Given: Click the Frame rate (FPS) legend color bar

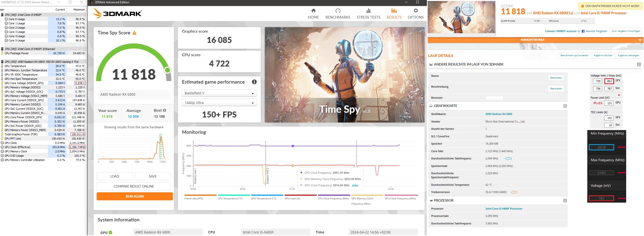Looking at the screenshot, I should [200, 195].
